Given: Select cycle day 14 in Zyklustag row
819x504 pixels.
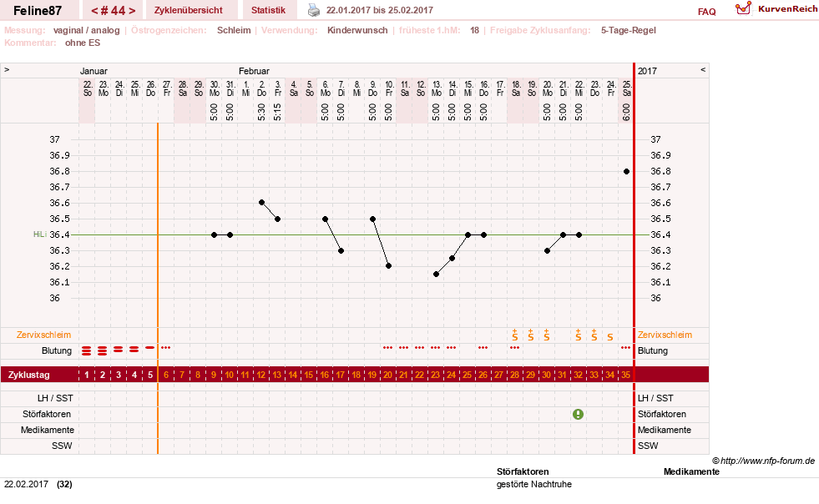Looking at the screenshot, I should pyautogui.click(x=293, y=375).
